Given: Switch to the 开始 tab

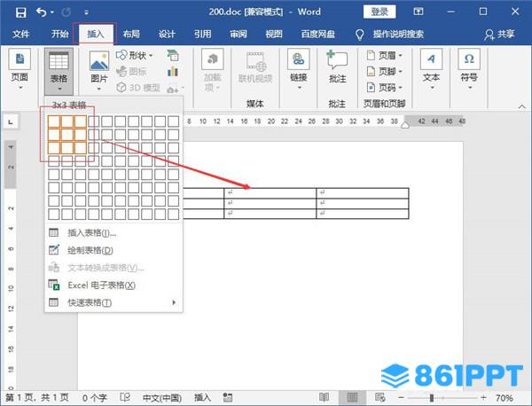Looking at the screenshot, I should 59,34.
